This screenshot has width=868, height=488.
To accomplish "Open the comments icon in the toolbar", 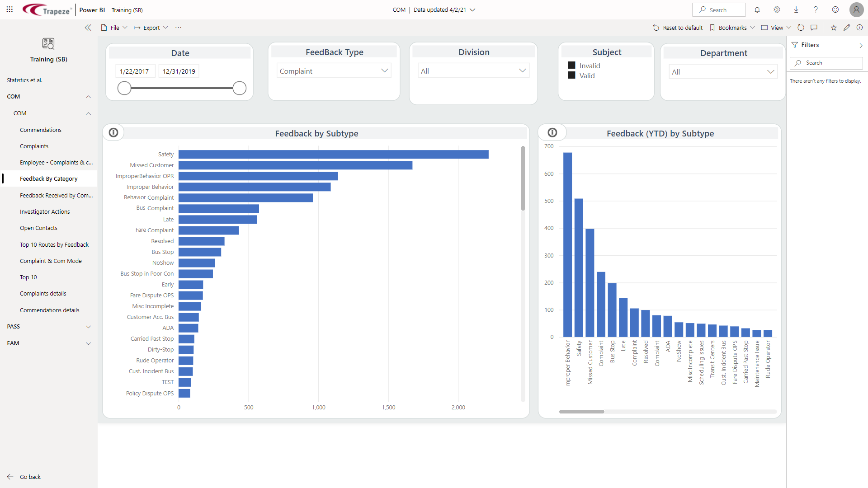I will click(815, 28).
